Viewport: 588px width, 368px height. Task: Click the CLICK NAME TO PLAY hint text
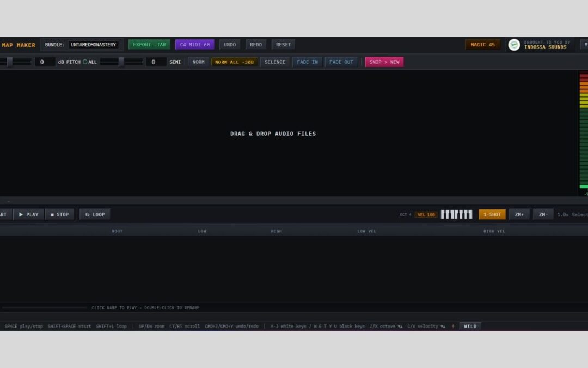coord(145,307)
